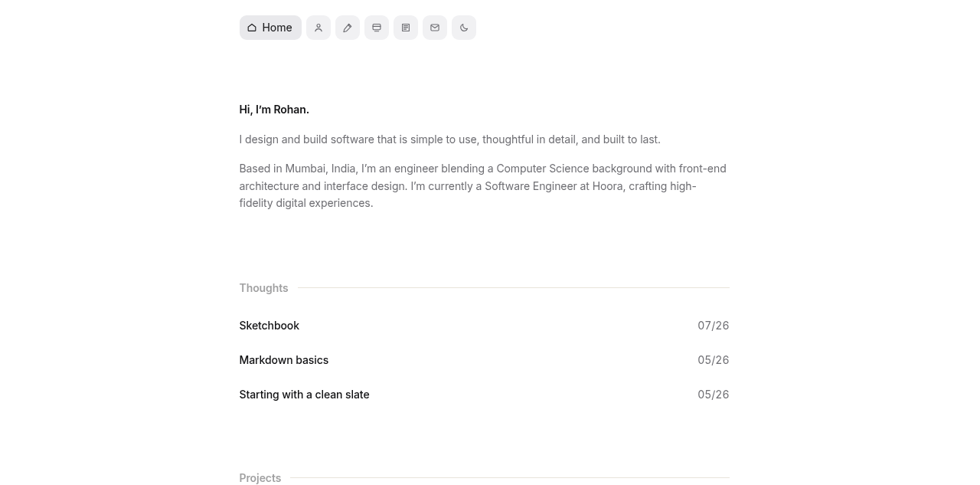Open the person profile icon in the navbar

(x=318, y=28)
